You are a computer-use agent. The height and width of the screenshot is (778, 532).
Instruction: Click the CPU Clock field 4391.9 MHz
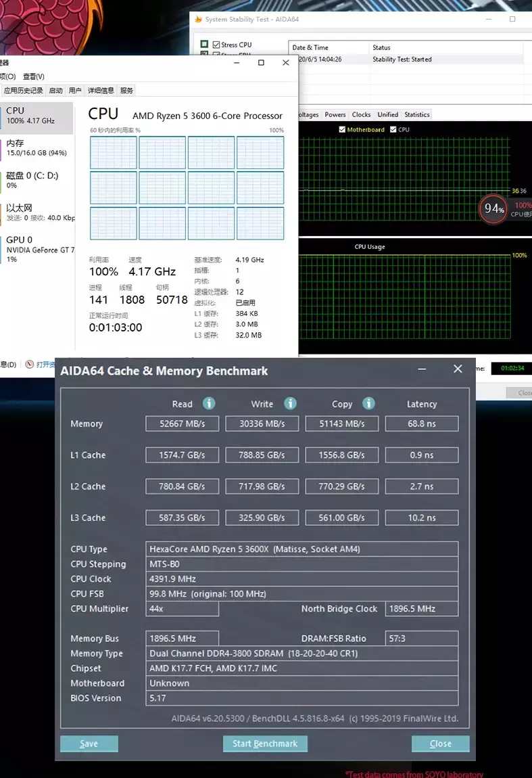tap(302, 579)
